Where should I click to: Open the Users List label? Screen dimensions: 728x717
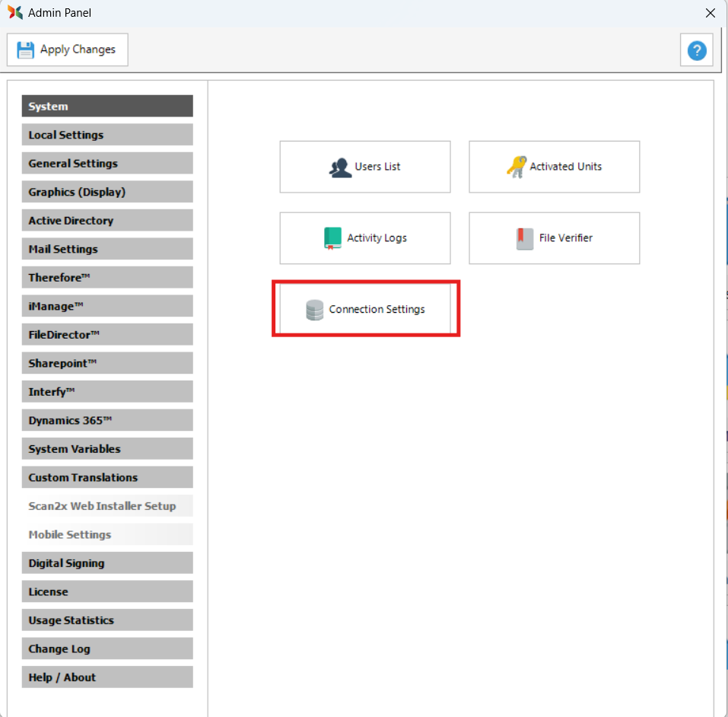(x=377, y=167)
